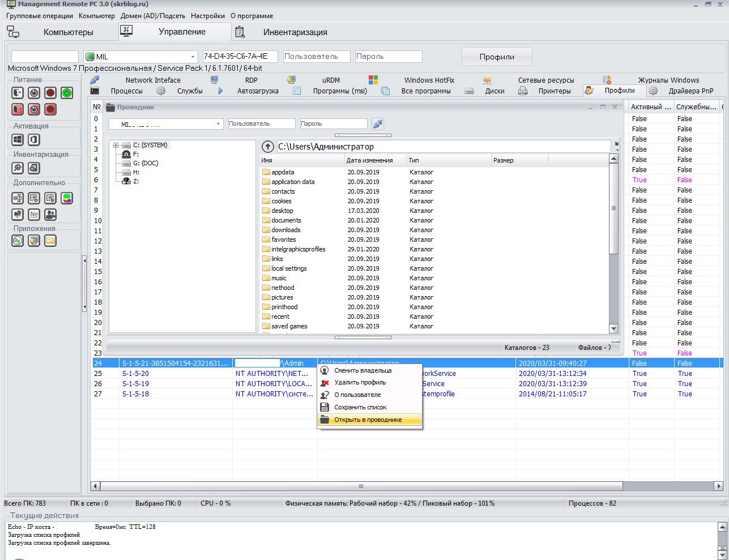Screen dimensions: 729x560
Task: Click the rename computer icon in Дополнительно
Action: tap(18, 198)
